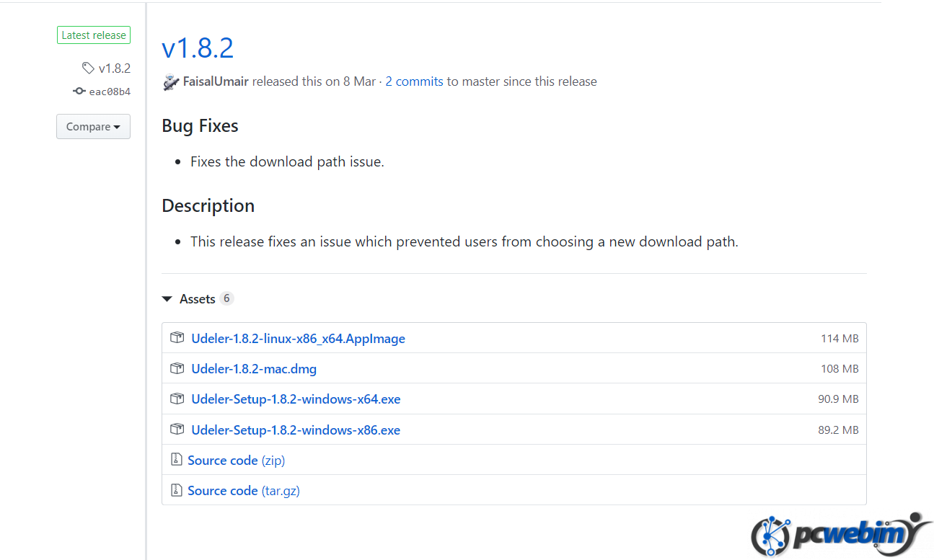The height and width of the screenshot is (560, 934).
Task: Click zip file icon for Source code (zip)
Action: pos(176,460)
